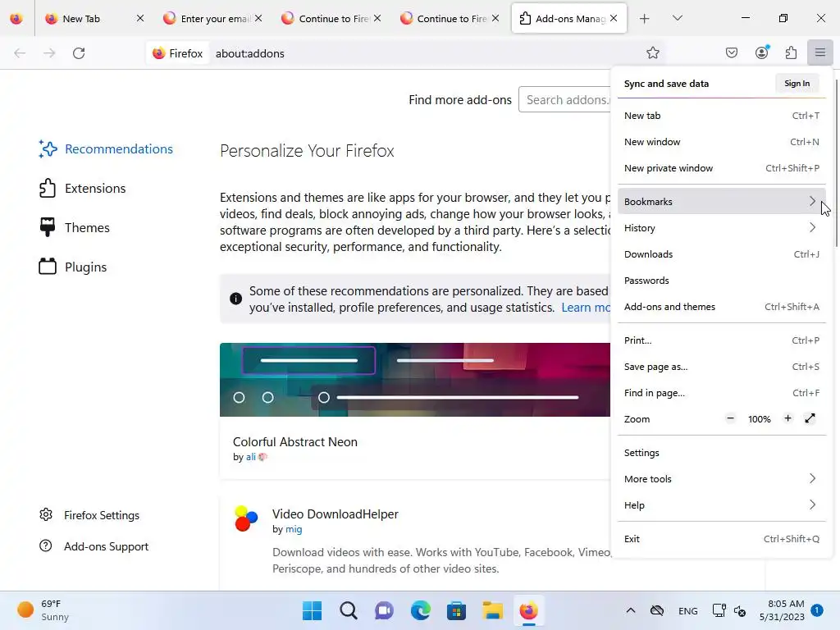Open the Extensions puzzle icon in toolbar
This screenshot has width=840, height=630.
791,52
